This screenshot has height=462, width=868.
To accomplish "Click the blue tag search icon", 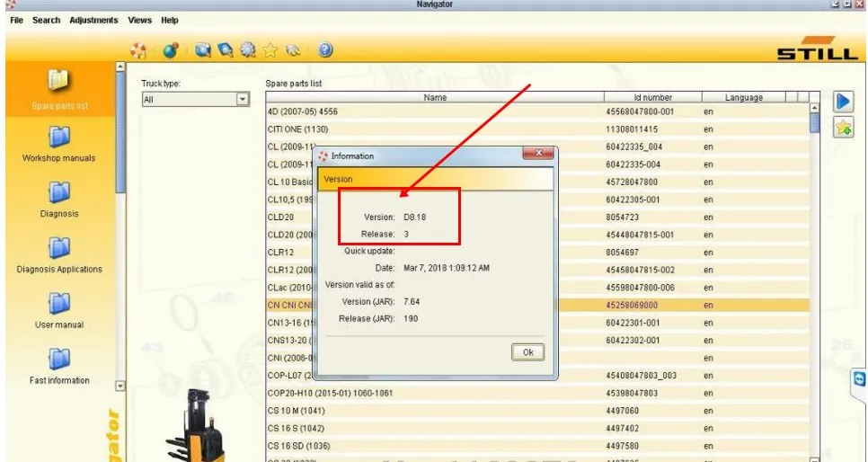I will [226, 50].
